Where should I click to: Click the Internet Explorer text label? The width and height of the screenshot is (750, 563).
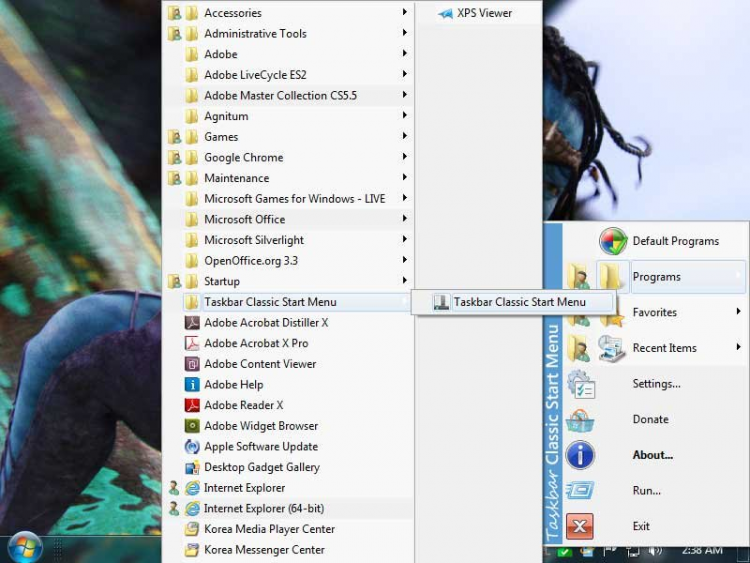[x=244, y=488]
